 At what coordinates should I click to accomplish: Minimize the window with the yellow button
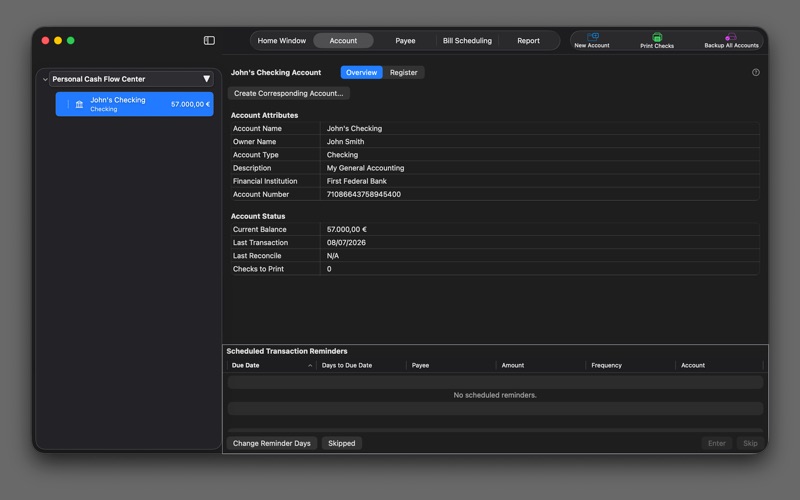(58, 40)
